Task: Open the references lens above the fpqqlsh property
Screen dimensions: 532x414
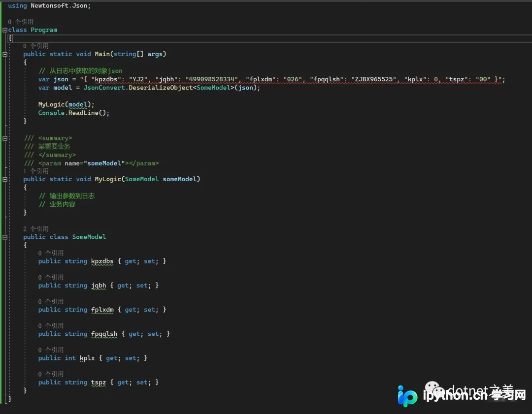Action: tap(51, 326)
